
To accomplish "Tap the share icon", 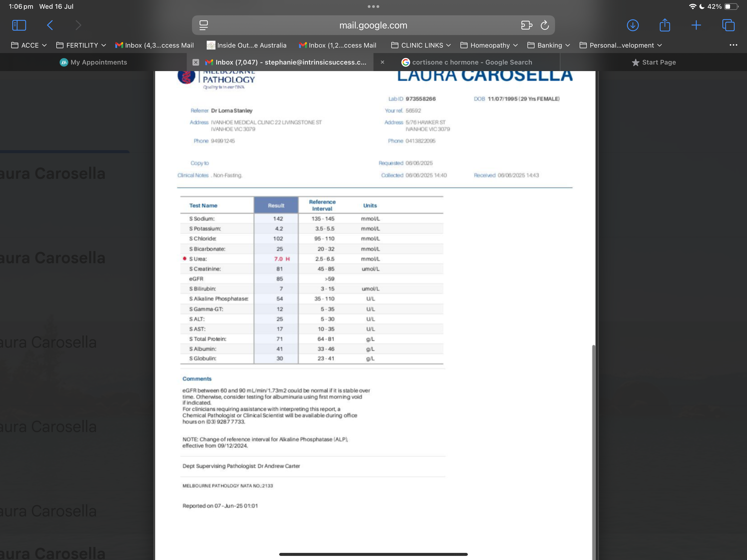I will tap(664, 25).
